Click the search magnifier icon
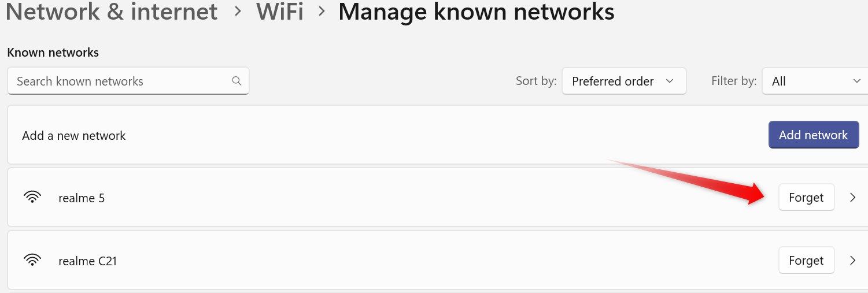This screenshot has width=868, height=293. coord(237,81)
